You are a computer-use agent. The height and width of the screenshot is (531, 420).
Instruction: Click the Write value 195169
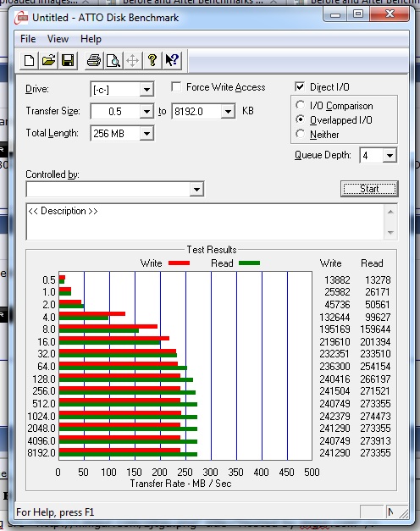(334, 329)
